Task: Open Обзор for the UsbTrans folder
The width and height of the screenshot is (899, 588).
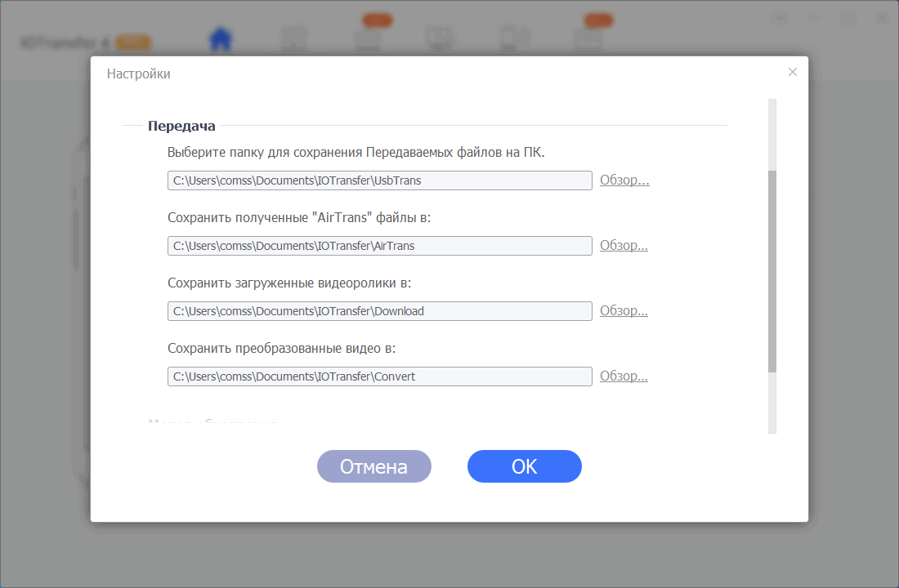Action: point(624,180)
